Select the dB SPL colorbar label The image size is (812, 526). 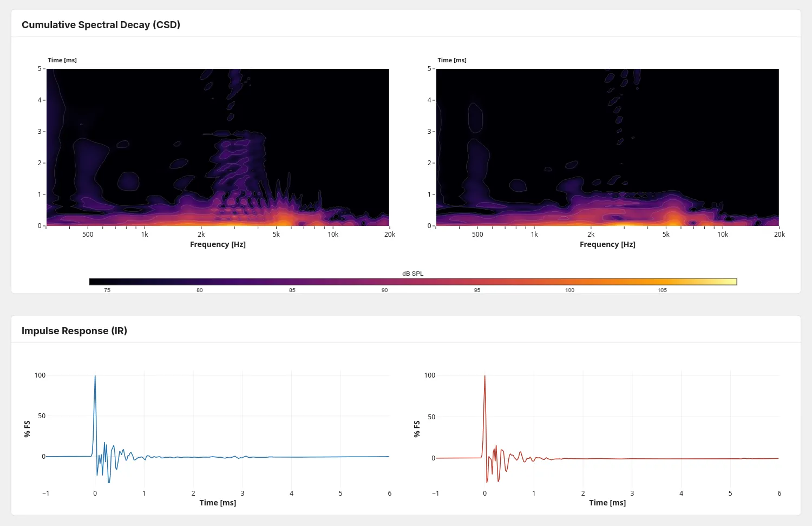[x=413, y=274]
